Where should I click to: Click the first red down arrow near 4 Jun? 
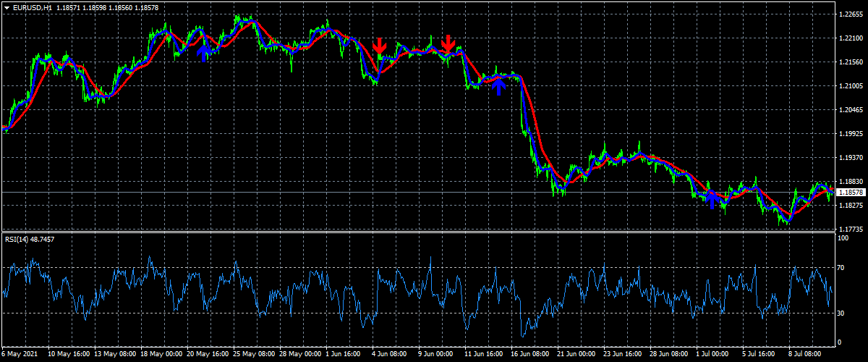coord(379,46)
